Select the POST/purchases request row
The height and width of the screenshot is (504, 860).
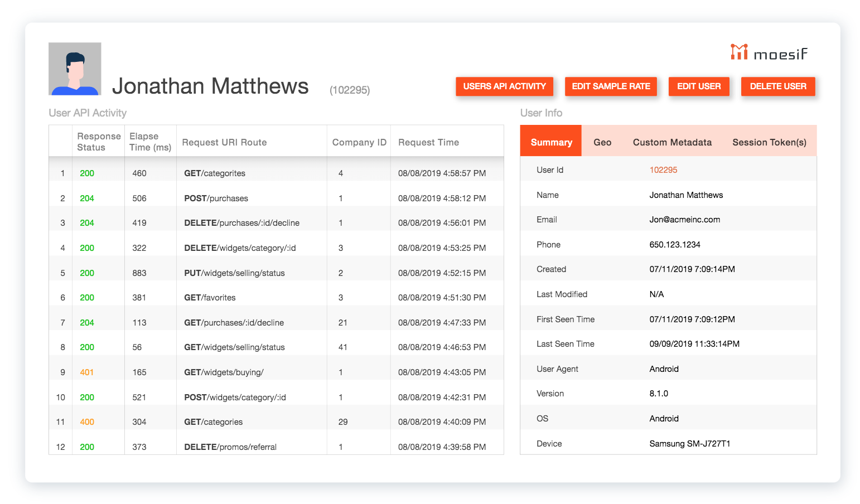tap(216, 198)
